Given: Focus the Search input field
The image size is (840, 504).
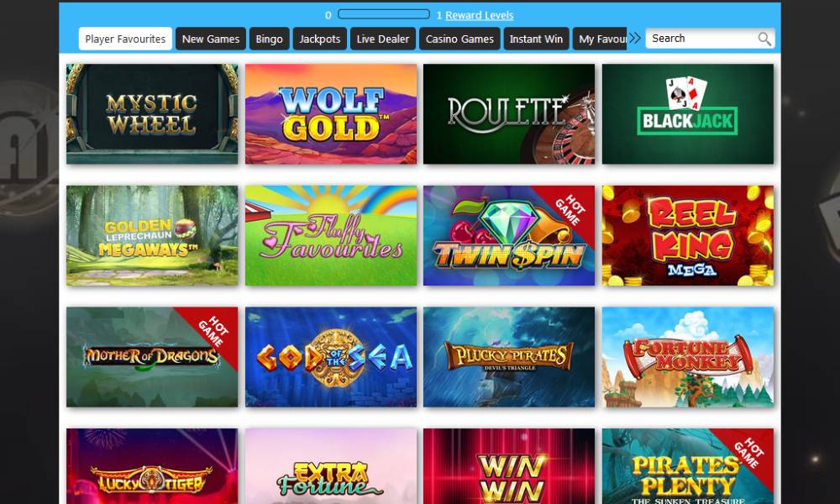Looking at the screenshot, I should point(701,39).
